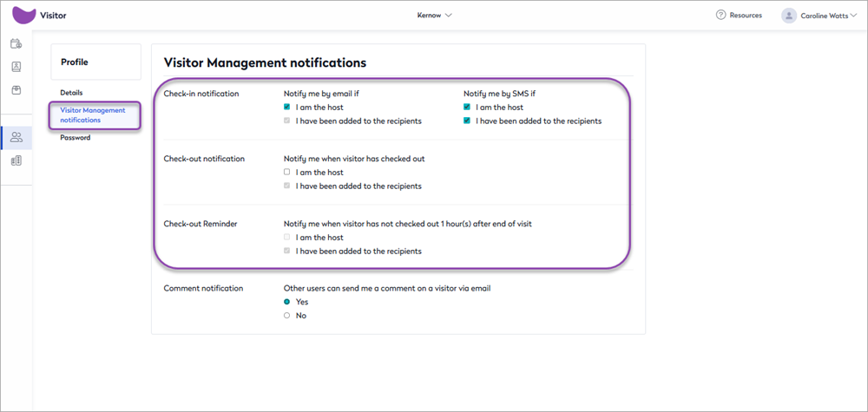This screenshot has height=412, width=868.
Task: Select the users sidebar icon
Action: pyautogui.click(x=16, y=137)
